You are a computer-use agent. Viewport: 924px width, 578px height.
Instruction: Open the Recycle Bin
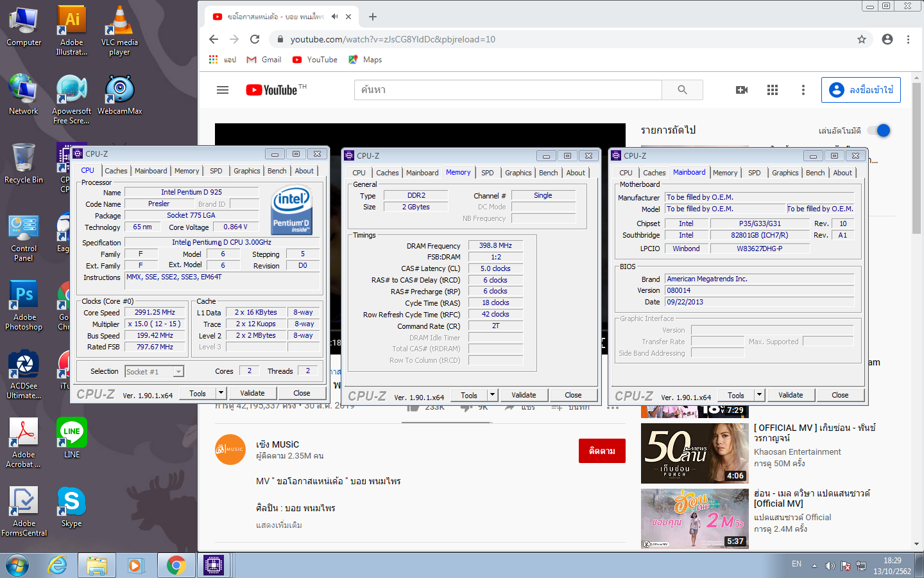tap(24, 164)
